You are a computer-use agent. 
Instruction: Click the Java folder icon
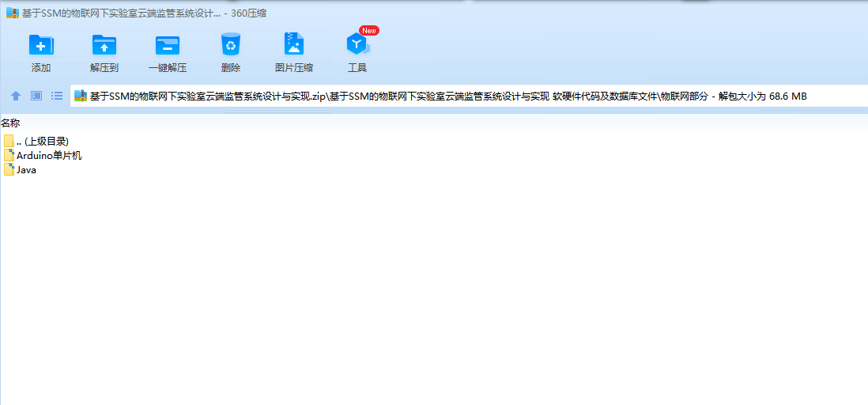9,170
